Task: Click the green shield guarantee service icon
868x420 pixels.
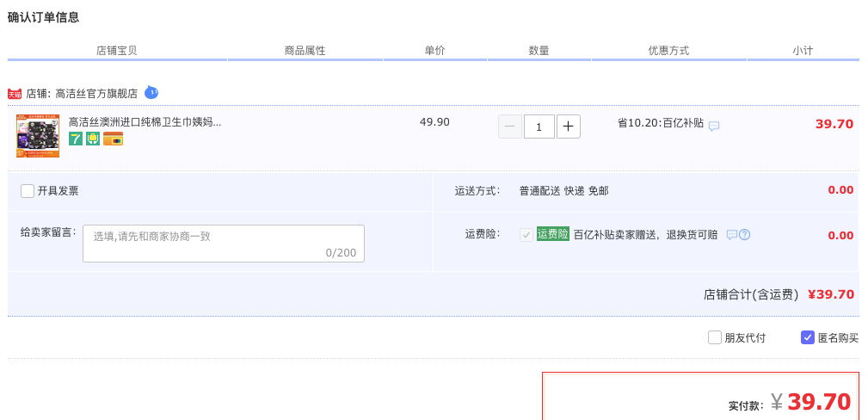Action: click(x=93, y=139)
